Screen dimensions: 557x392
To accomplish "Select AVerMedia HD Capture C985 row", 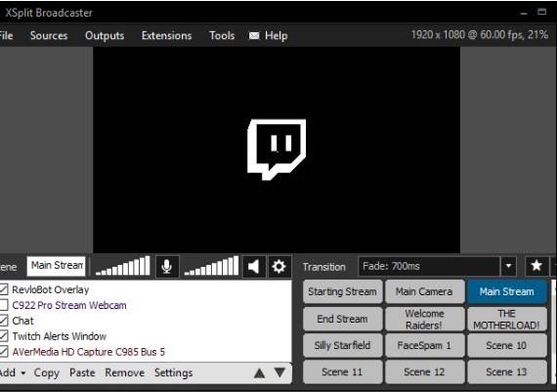I will click(x=146, y=352).
